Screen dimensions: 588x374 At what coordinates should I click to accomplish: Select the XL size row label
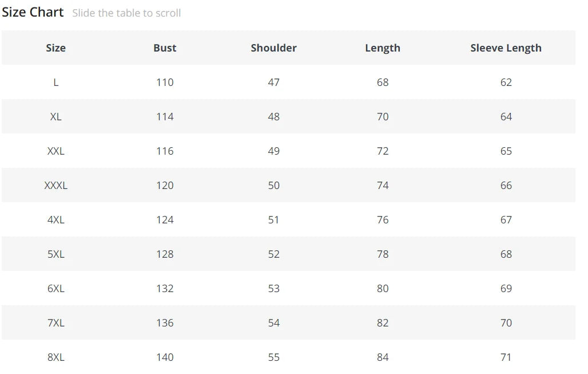point(55,117)
